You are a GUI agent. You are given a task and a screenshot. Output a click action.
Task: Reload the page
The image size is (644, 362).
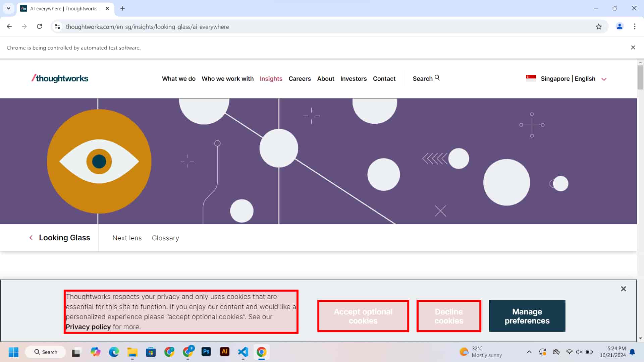[x=39, y=26]
